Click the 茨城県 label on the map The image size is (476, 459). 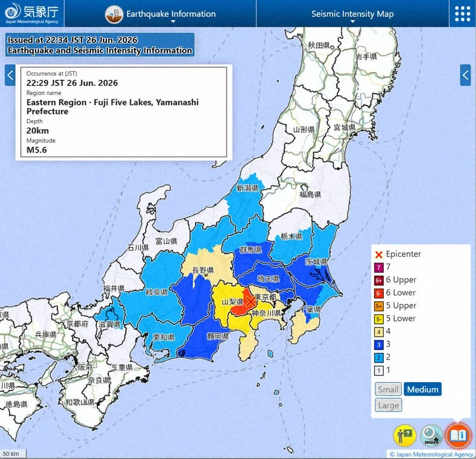point(316,262)
